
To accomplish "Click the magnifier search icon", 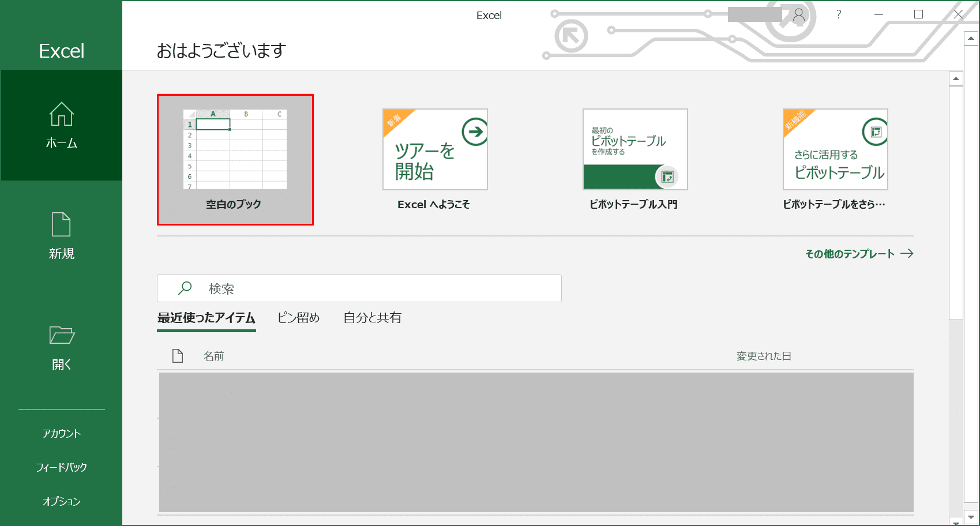I will 185,288.
